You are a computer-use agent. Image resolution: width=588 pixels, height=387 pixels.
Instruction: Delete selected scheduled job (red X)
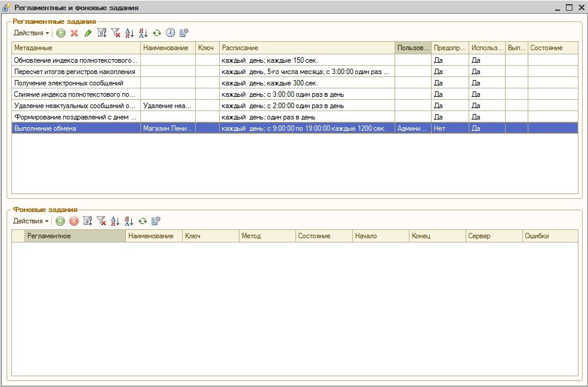(x=74, y=33)
